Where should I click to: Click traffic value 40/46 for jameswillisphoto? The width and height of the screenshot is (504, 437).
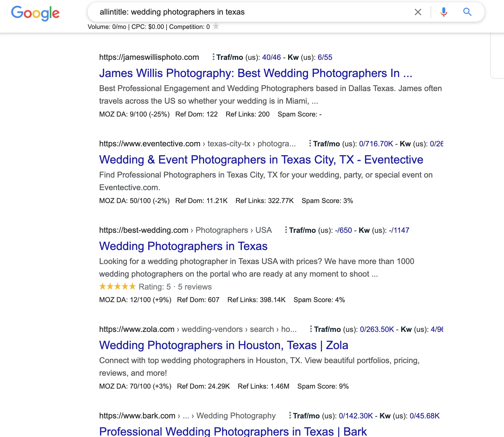pos(271,57)
